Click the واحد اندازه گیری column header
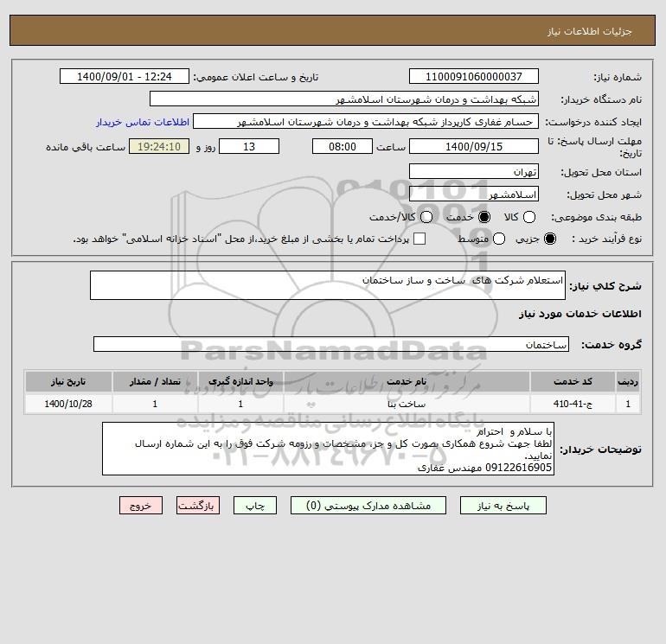 click(x=240, y=381)
